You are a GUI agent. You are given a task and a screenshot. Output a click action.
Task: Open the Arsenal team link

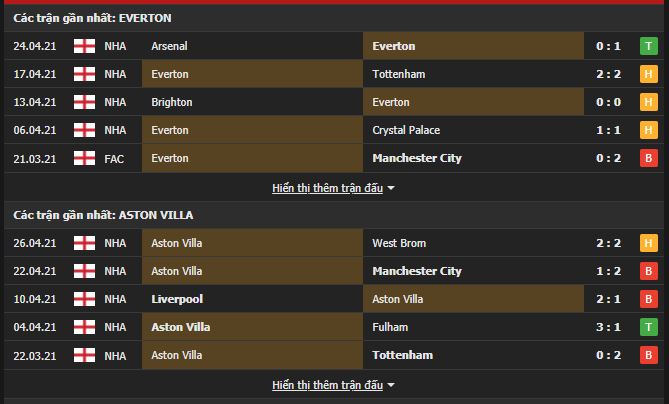tap(169, 46)
